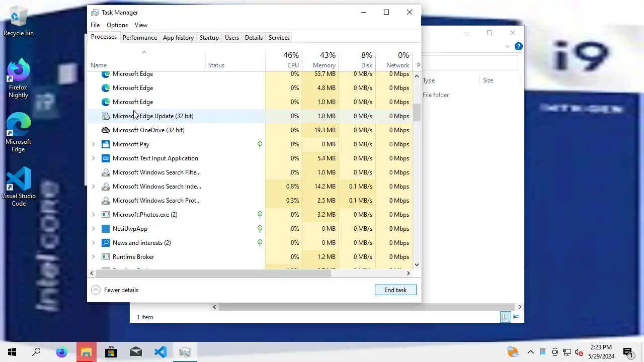Image resolution: width=644 pixels, height=362 pixels.
Task: Expand News and interests (2) group
Action: [93, 243]
